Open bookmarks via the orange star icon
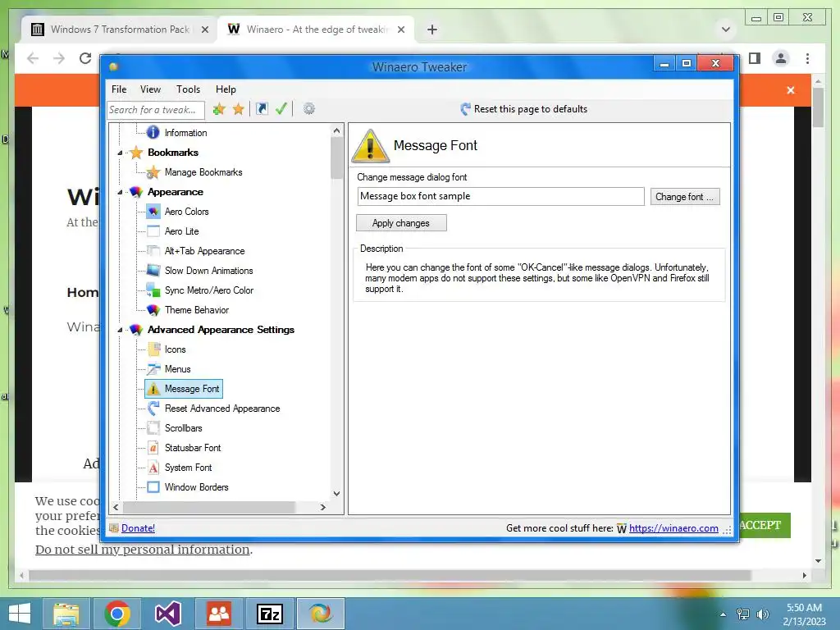Image resolution: width=840 pixels, height=630 pixels. pos(239,109)
